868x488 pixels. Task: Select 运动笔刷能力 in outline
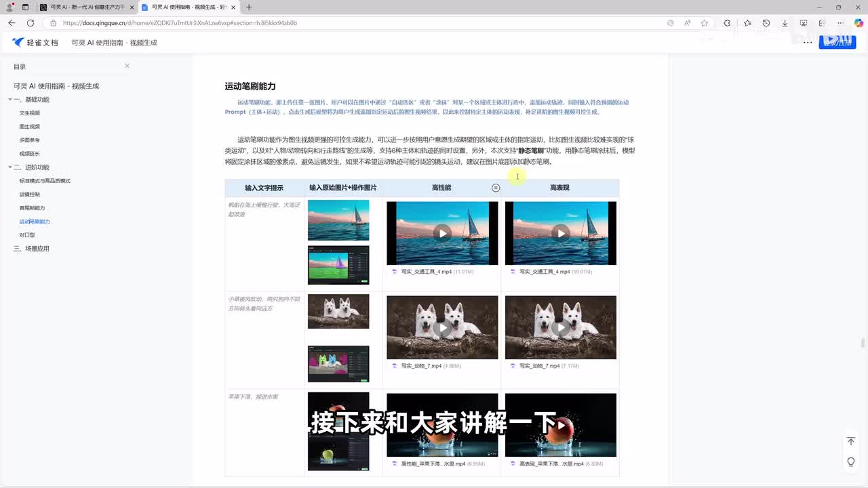(35, 222)
